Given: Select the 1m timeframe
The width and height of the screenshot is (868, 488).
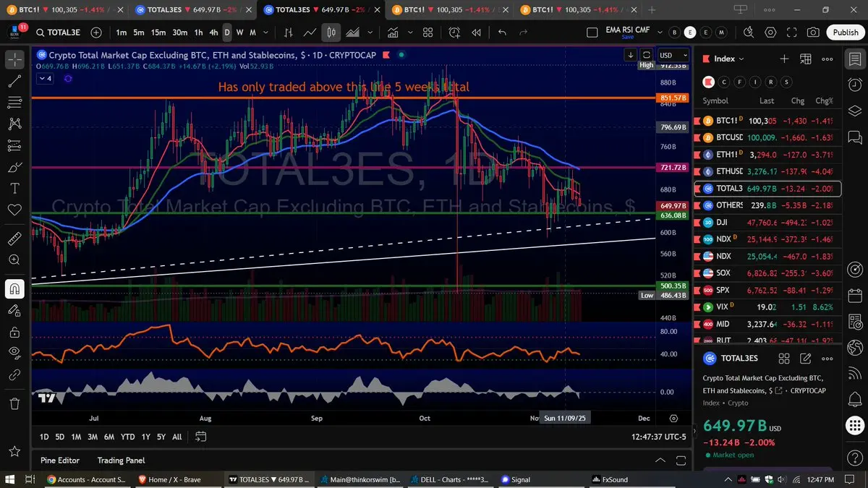Looking at the screenshot, I should [121, 33].
